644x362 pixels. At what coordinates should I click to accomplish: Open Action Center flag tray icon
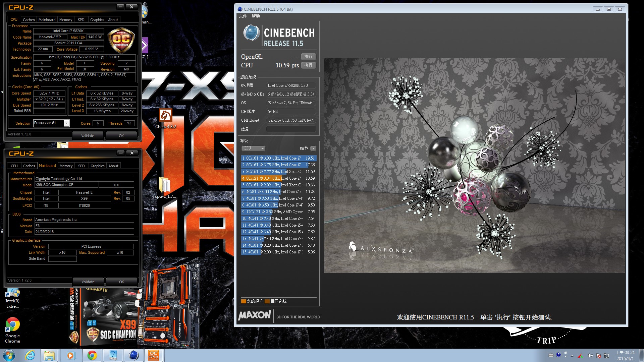[x=598, y=356]
